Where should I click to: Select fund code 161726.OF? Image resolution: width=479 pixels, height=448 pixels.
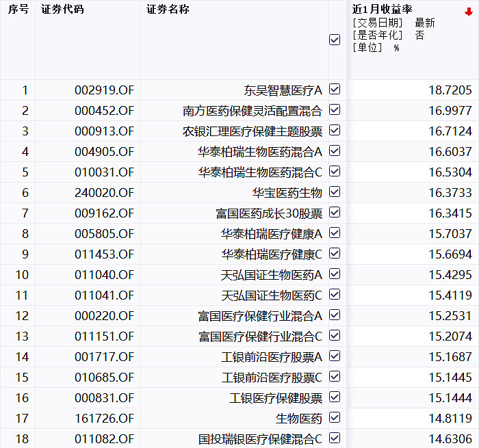pos(104,419)
